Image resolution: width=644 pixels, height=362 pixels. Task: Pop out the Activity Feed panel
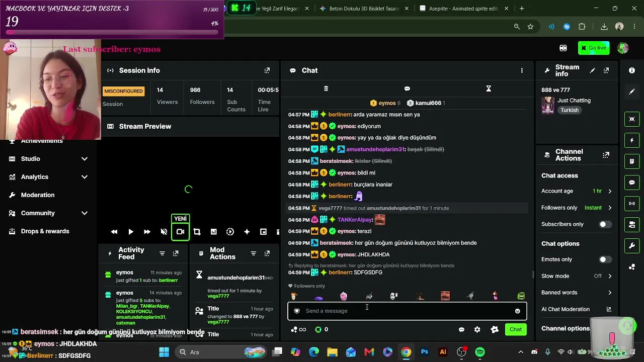pyautogui.click(x=176, y=253)
